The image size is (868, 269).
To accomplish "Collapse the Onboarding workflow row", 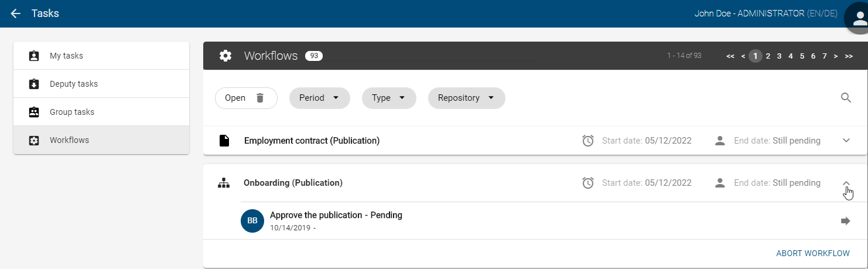I will (x=846, y=183).
